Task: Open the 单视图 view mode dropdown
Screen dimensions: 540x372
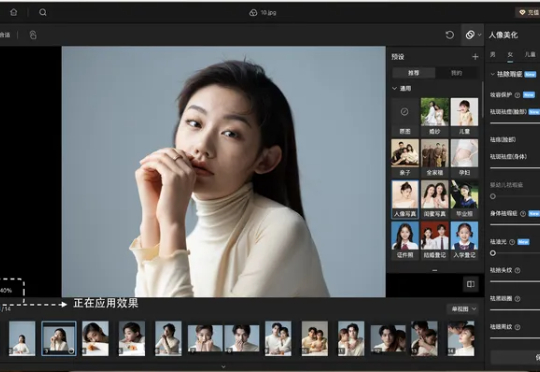Action: [x=463, y=309]
